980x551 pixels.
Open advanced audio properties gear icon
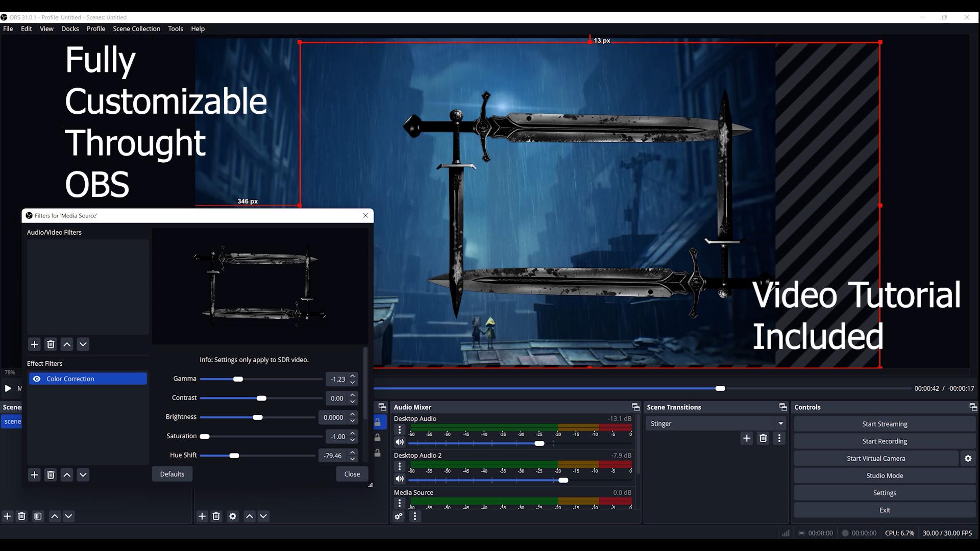click(x=399, y=516)
